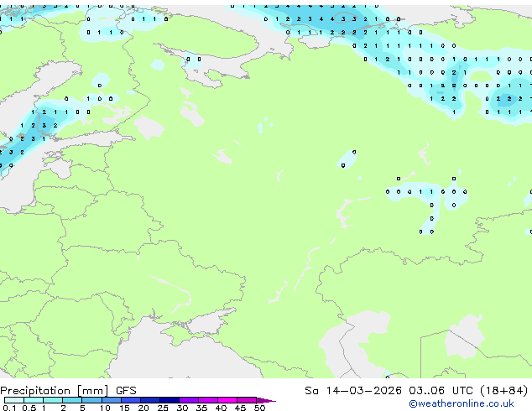
Task: Click the 0.1–0.5 mm legend color segment
Action: coord(14,400)
